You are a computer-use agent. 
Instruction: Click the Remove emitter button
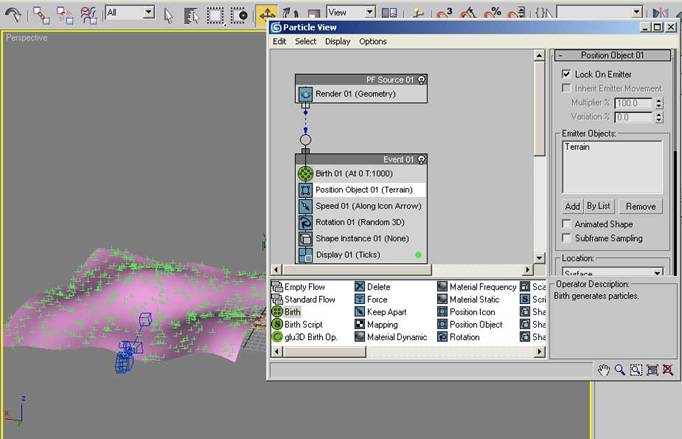click(640, 206)
